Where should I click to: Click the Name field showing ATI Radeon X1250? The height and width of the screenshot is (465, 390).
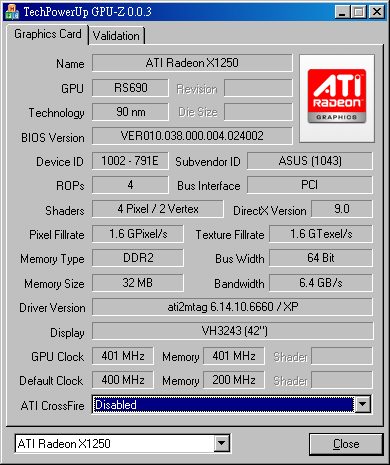pos(192,63)
